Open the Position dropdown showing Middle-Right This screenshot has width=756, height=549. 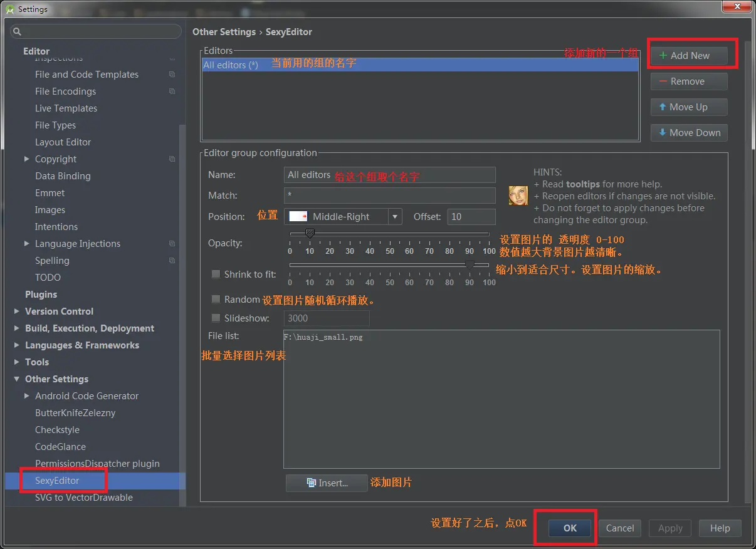point(394,216)
